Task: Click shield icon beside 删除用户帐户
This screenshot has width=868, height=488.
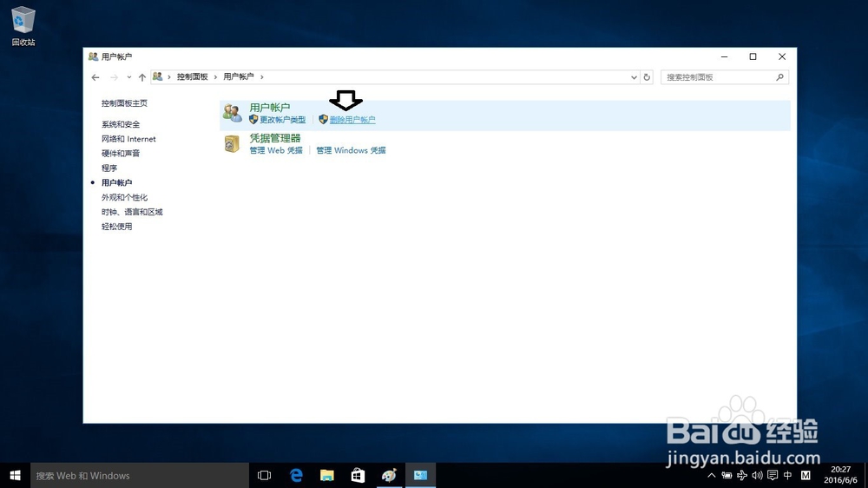Action: [x=323, y=120]
